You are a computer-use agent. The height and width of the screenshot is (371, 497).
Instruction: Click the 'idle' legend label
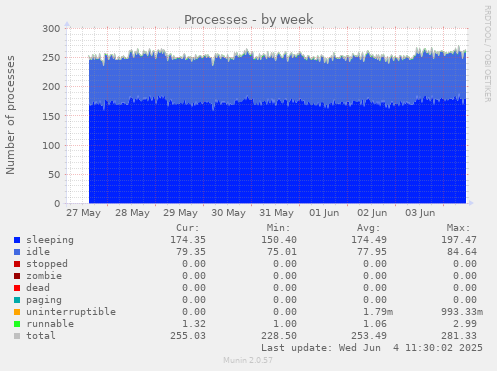point(38,252)
